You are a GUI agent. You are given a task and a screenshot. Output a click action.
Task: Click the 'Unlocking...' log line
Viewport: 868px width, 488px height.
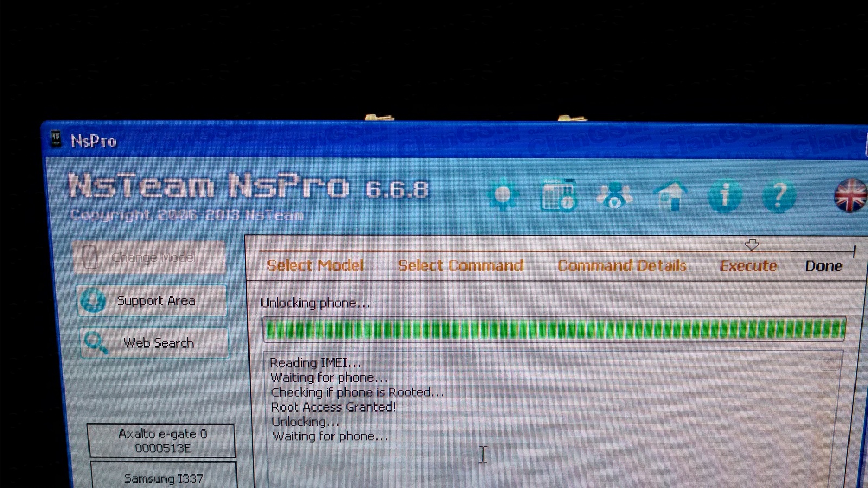(305, 421)
